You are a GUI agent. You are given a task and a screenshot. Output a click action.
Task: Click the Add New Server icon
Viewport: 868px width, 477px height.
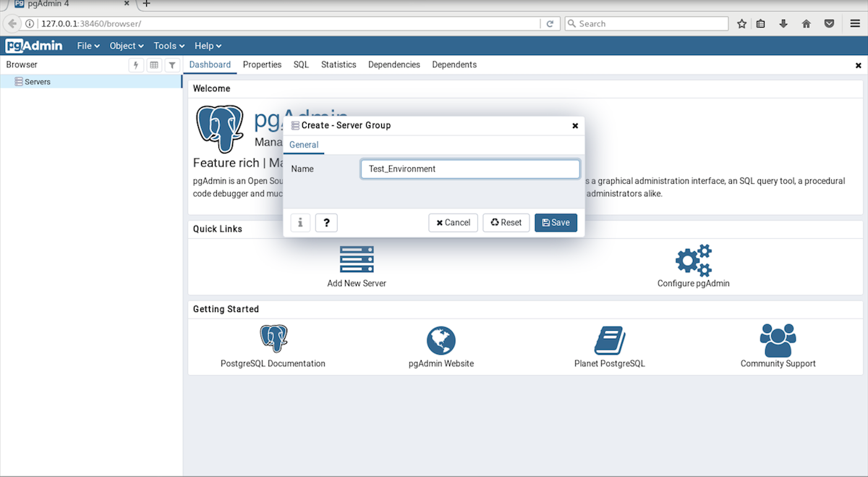[357, 259]
